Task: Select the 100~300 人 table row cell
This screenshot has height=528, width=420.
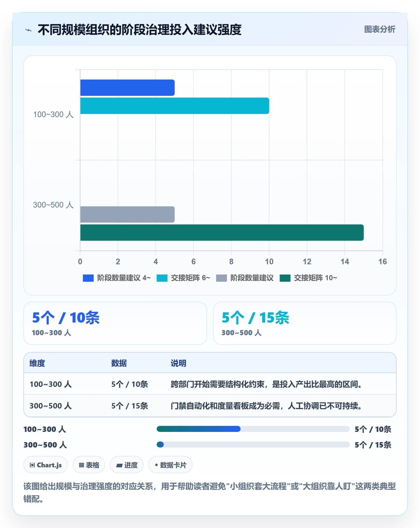Action: (50, 384)
